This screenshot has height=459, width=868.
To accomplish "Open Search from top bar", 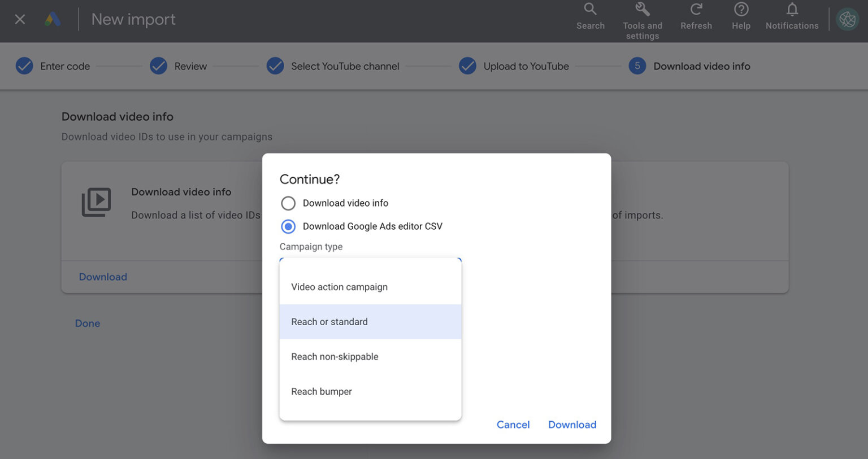I will [x=591, y=17].
